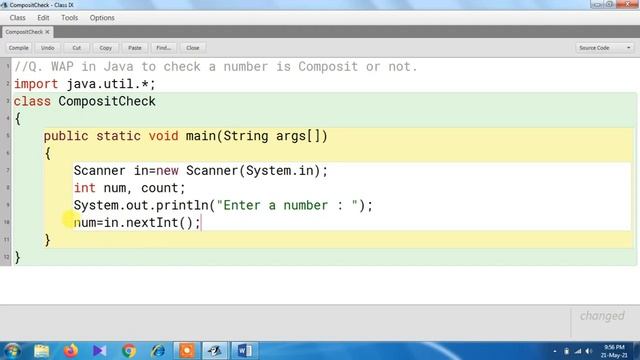This screenshot has height=360, width=640.
Task: Click the volume speaker tray icon
Action: (589, 351)
